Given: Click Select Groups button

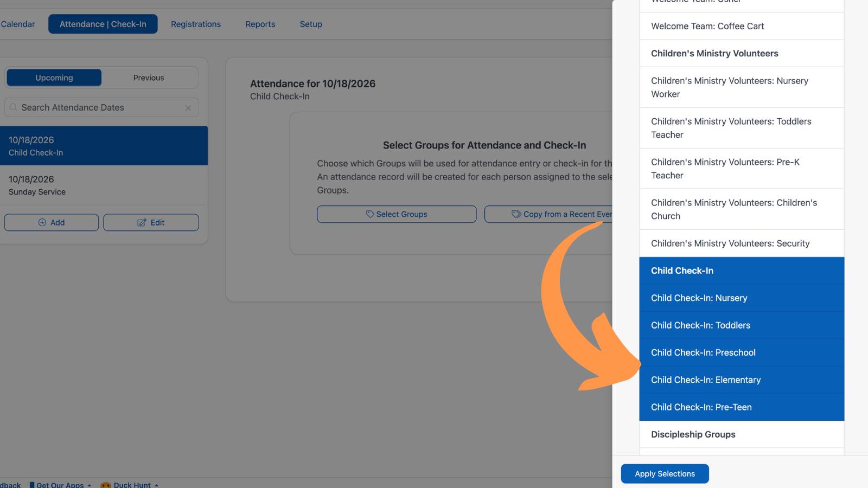Looking at the screenshot, I should tap(397, 214).
